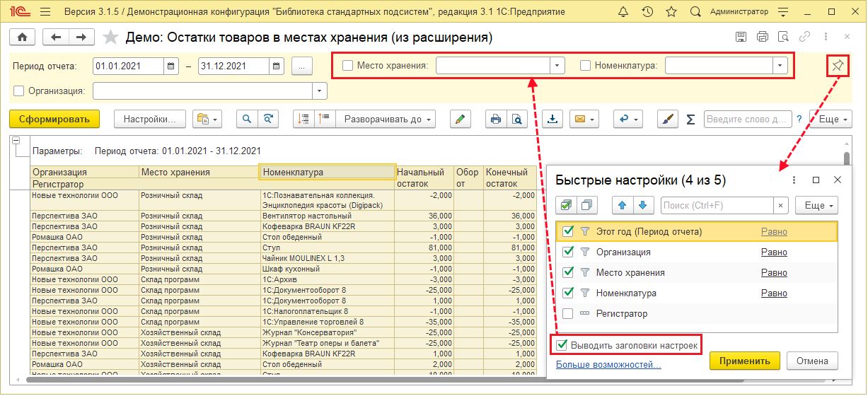Move setting up with blue arrow
868x396 pixels.
click(623, 205)
